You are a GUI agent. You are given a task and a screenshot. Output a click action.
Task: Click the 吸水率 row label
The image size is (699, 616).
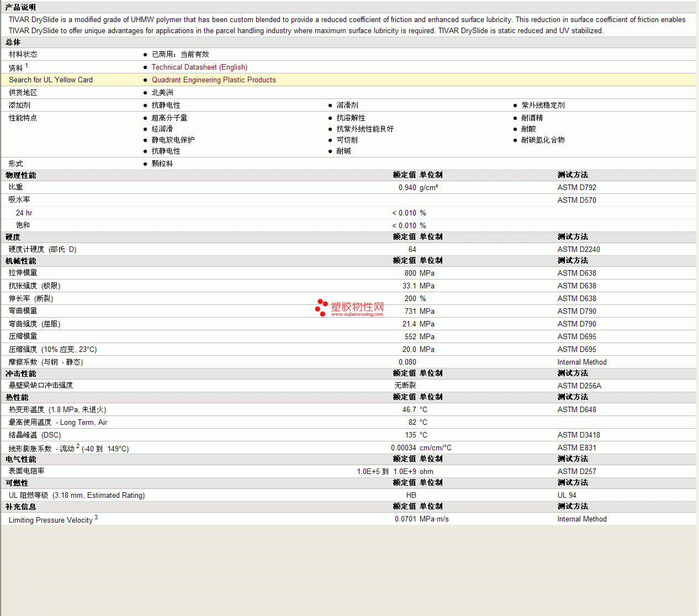pyautogui.click(x=19, y=199)
